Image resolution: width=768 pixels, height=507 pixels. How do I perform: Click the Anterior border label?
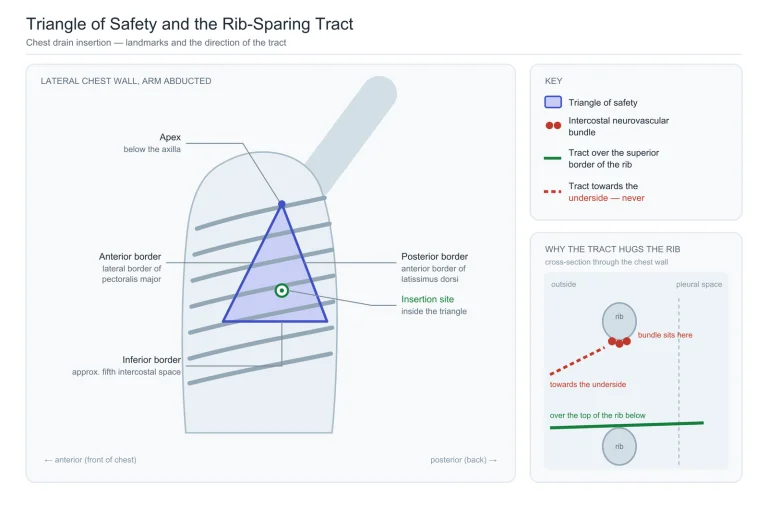tap(130, 256)
